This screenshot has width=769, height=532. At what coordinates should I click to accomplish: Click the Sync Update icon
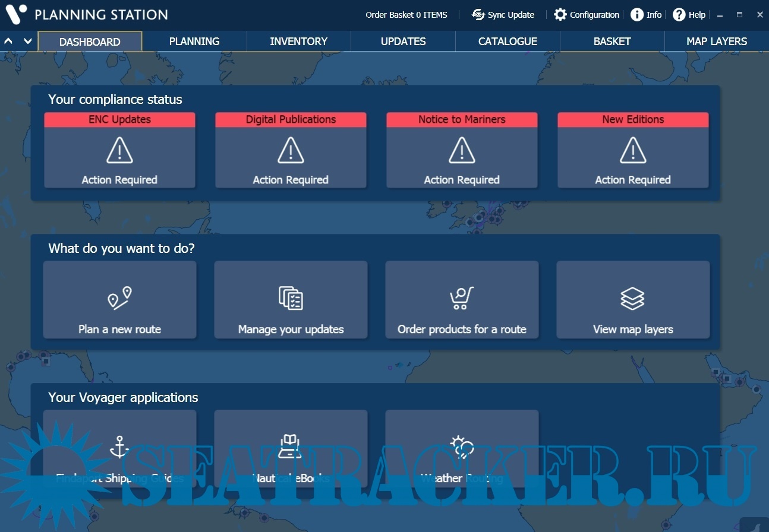click(478, 15)
